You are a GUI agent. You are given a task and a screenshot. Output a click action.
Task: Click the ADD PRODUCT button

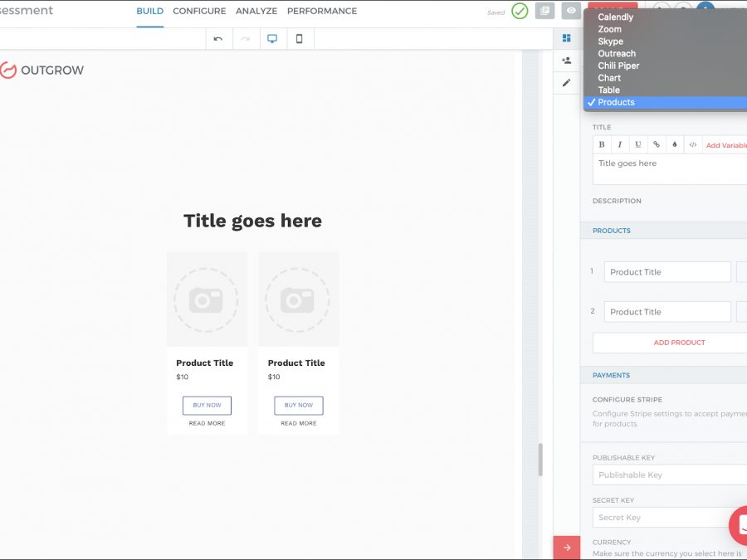[678, 343]
